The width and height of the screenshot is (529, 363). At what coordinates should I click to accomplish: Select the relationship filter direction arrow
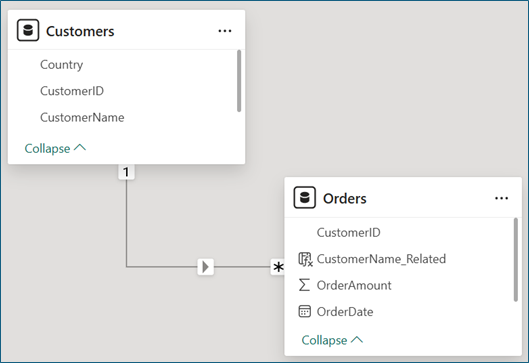tap(205, 267)
